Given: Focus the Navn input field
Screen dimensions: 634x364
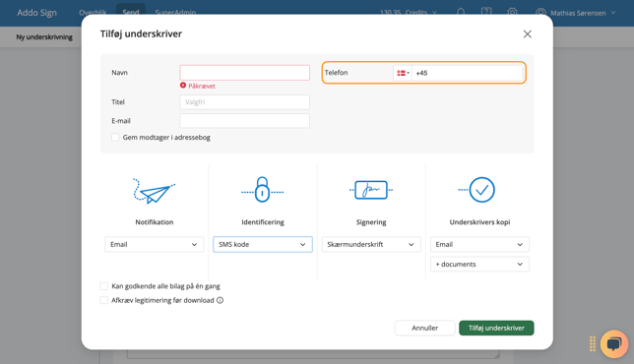Looking at the screenshot, I should click(244, 73).
